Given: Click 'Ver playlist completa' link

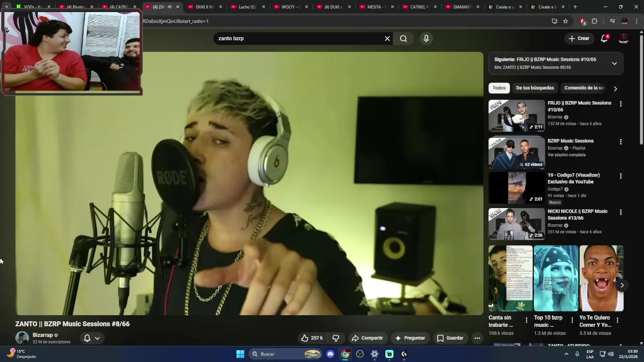Looking at the screenshot, I should tap(567, 155).
